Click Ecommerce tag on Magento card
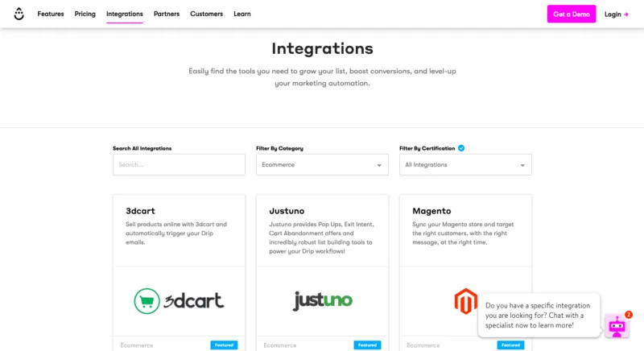Image resolution: width=644 pixels, height=351 pixels. tap(423, 345)
